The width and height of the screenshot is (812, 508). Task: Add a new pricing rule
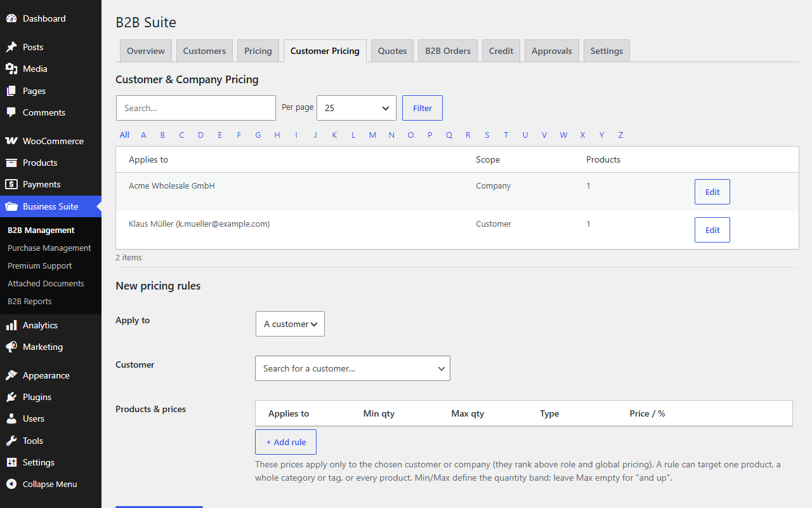pyautogui.click(x=285, y=442)
